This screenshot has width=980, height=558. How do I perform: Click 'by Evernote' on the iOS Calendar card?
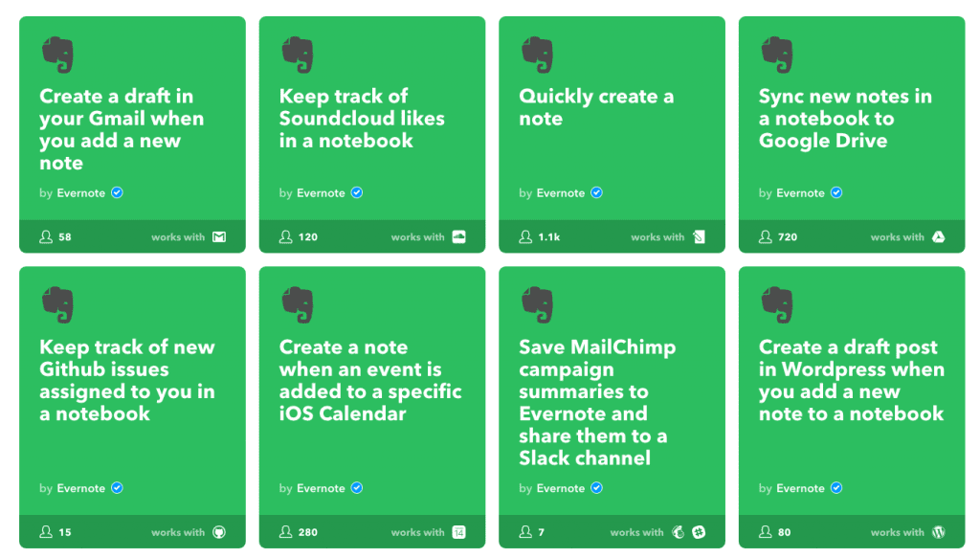pos(312,488)
